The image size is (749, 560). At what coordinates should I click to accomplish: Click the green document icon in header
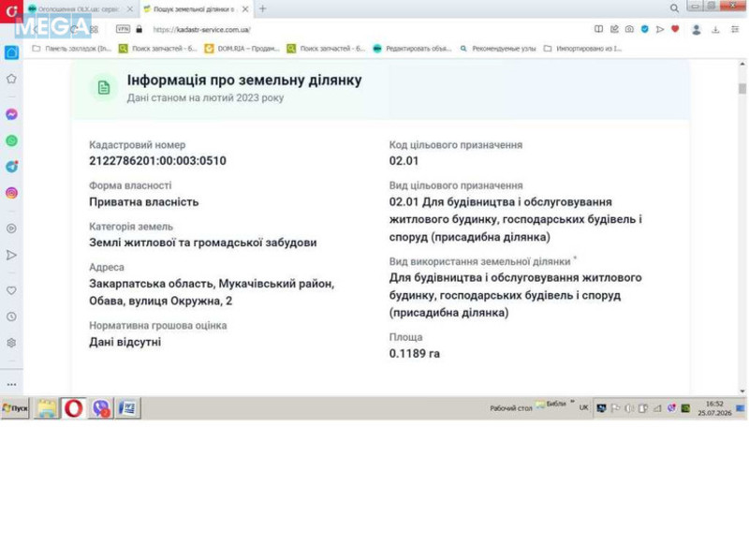pyautogui.click(x=104, y=87)
